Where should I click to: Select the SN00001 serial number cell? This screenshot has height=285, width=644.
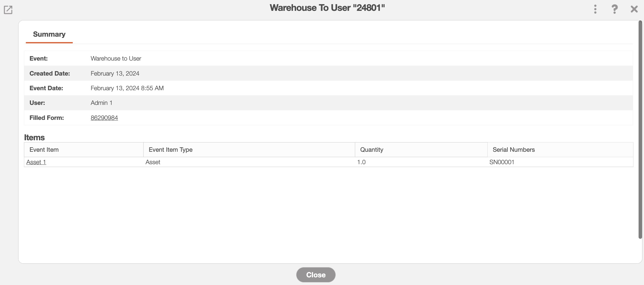[x=502, y=162]
